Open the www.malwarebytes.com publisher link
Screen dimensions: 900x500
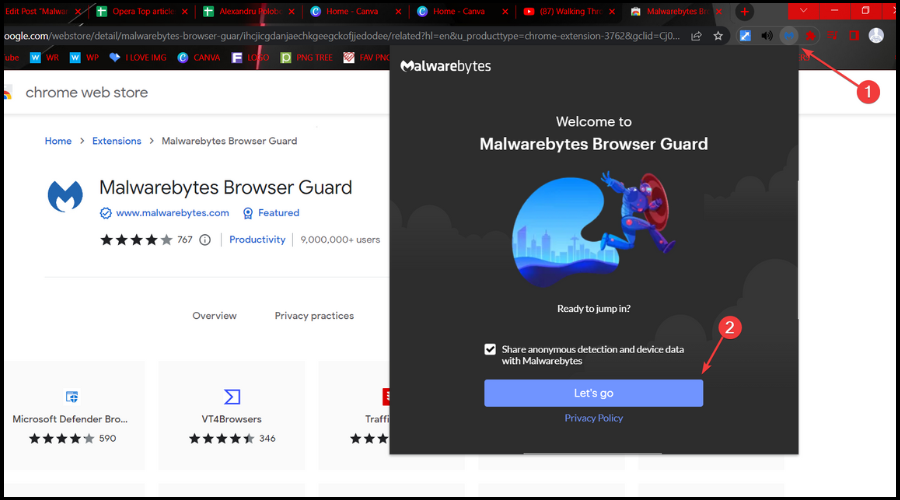tap(172, 213)
